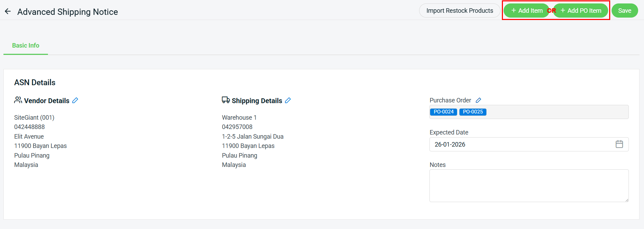
Task: Click the Purchase Order edit pencil
Action: 478,100
